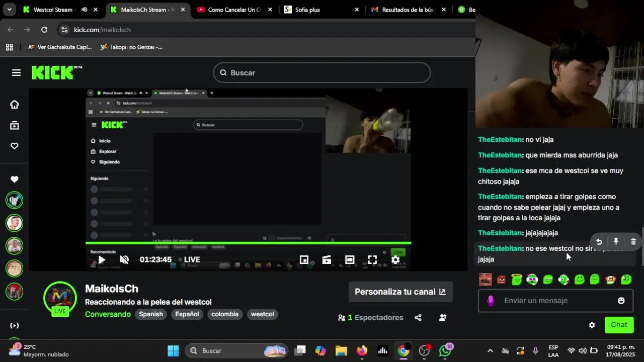Open the taskbar volume icon
This screenshot has height=362, width=644.
[583, 351]
